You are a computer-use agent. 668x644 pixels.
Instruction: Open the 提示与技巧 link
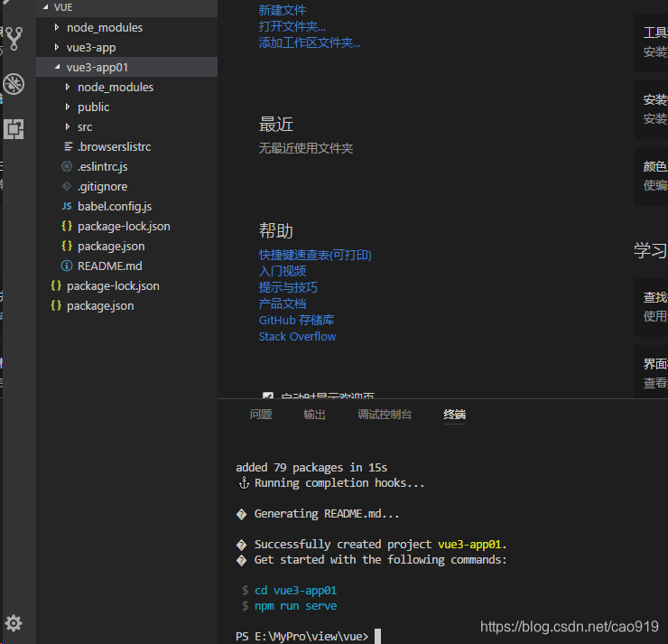click(x=288, y=287)
